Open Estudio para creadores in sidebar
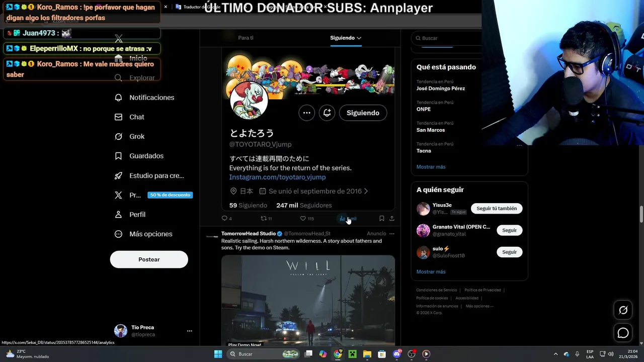 click(149, 175)
